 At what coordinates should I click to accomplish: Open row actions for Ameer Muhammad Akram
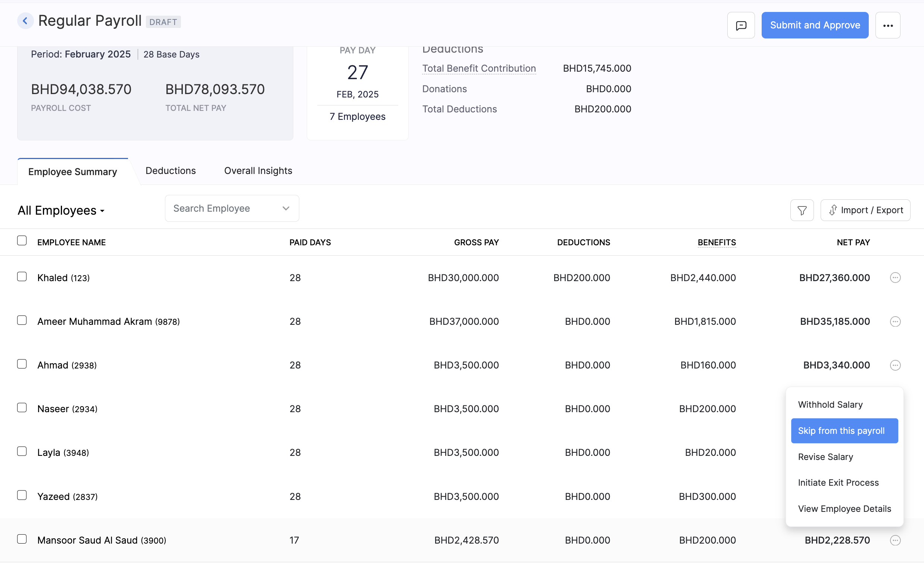coord(896,321)
